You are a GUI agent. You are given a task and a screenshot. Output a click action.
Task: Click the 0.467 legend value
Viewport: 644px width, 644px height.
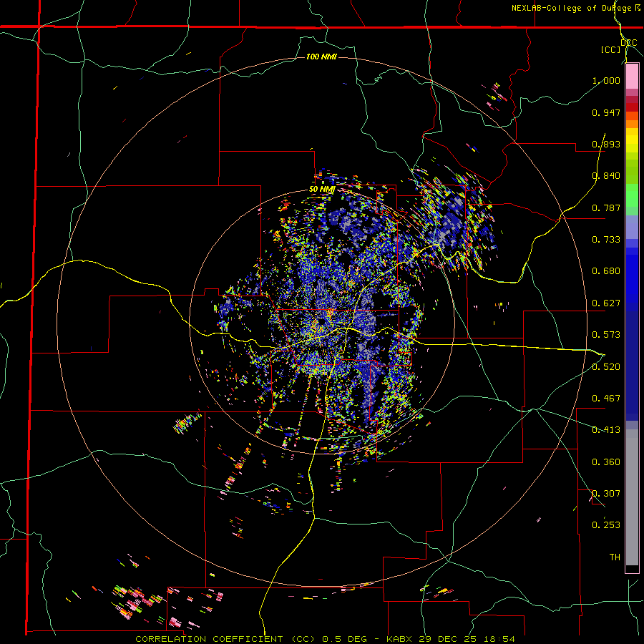[606, 399]
